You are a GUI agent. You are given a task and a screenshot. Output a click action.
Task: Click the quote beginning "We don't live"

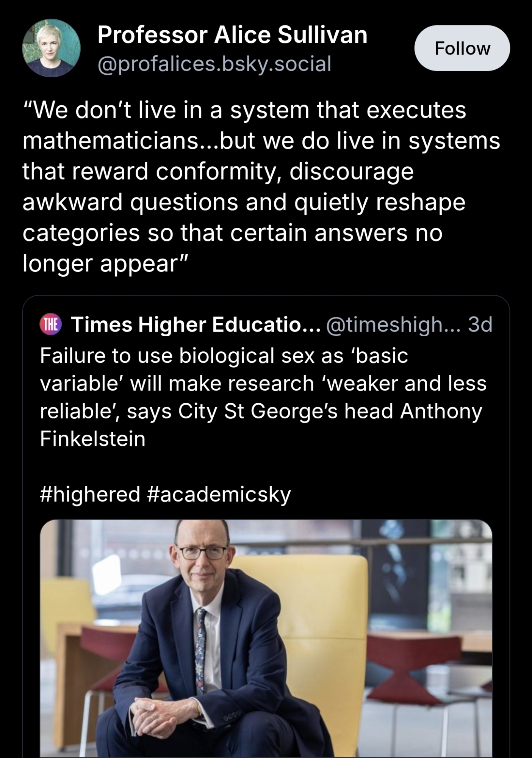[244, 110]
